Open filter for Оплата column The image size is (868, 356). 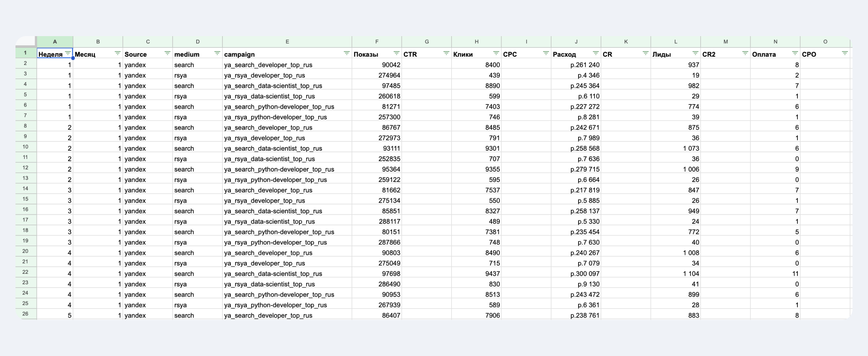(x=795, y=53)
